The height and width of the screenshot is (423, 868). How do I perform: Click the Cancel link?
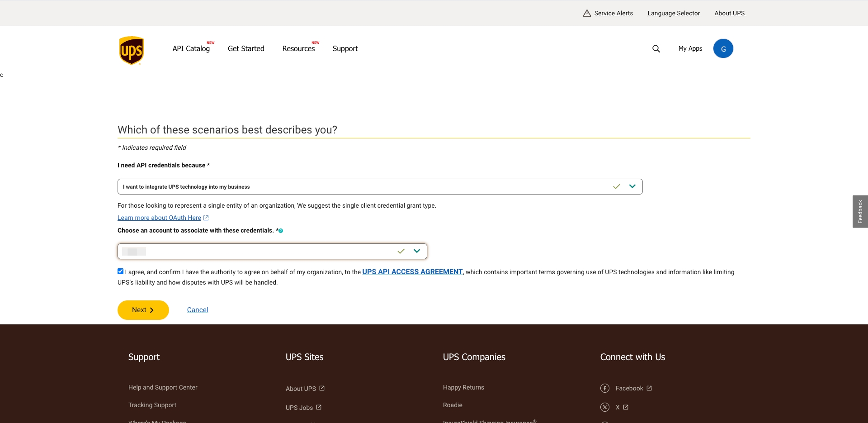coord(198,310)
